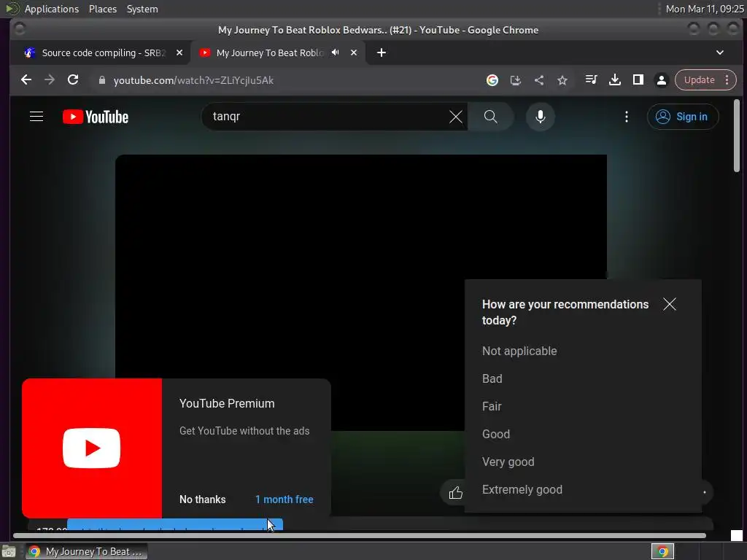
Task: Expand the tab search dropdown arrow
Action: coord(720,52)
